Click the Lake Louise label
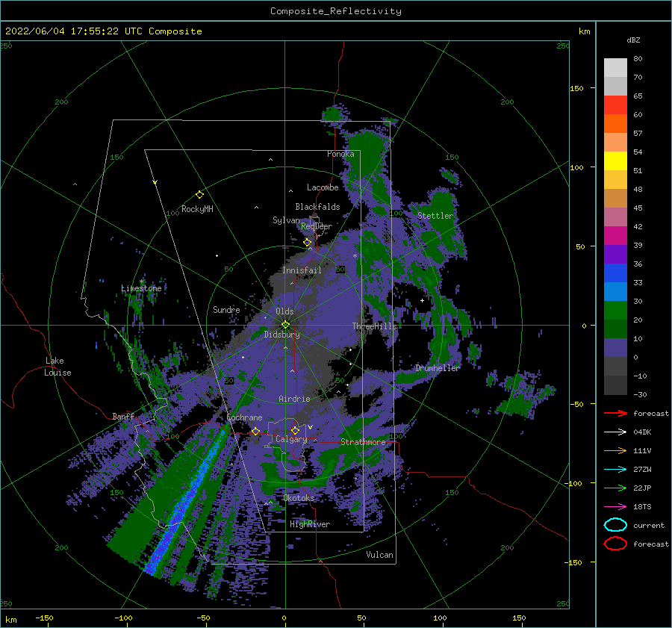The height and width of the screenshot is (628, 672). click(57, 367)
